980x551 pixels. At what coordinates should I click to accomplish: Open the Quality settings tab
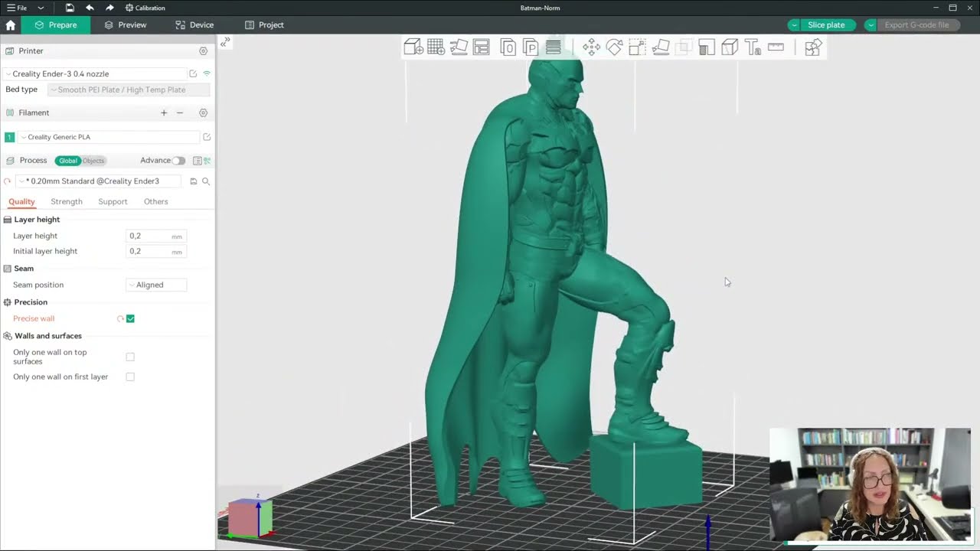(21, 201)
